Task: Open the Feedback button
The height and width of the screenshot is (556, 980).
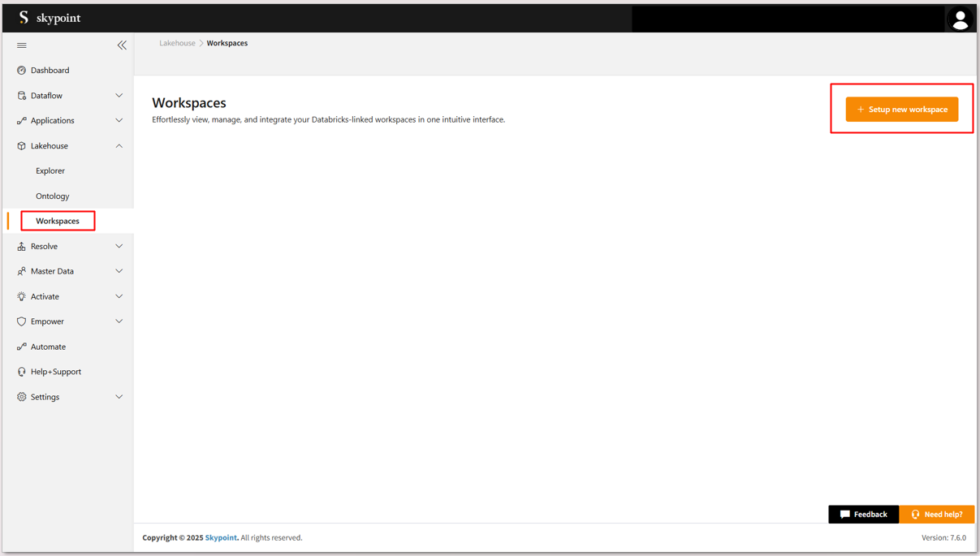Action: tap(863, 515)
